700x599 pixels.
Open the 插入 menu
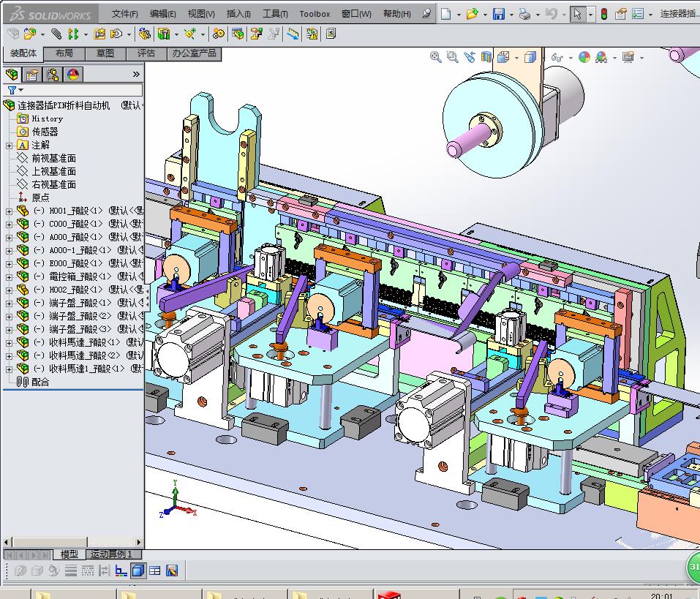(238, 13)
